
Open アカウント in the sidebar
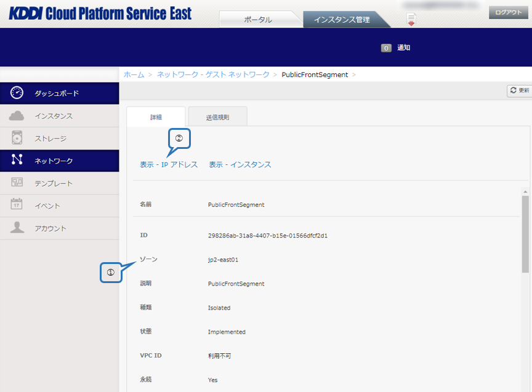(x=59, y=228)
